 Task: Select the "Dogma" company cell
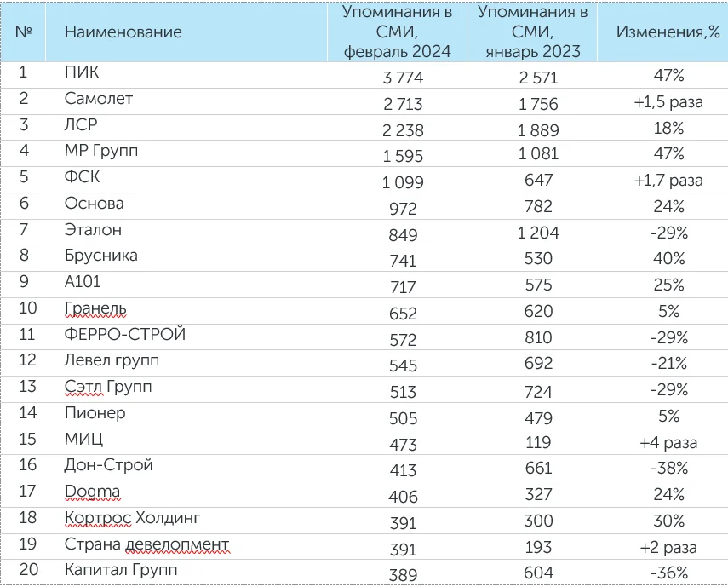click(x=92, y=492)
